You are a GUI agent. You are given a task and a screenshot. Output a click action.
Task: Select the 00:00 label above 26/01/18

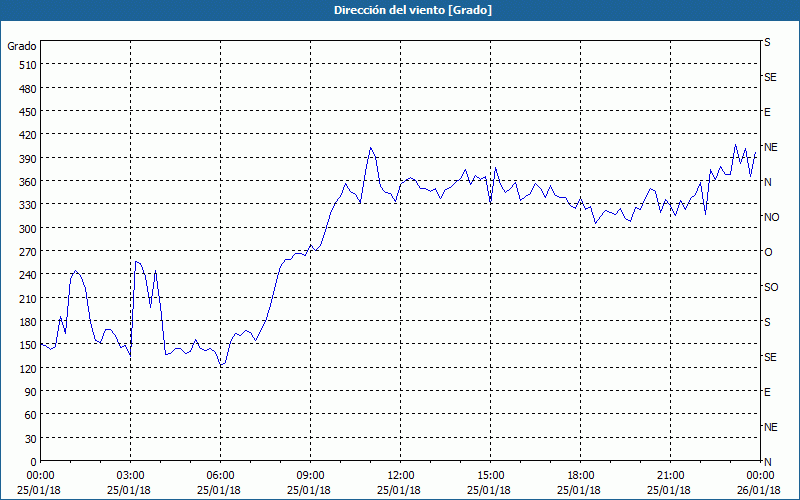pyautogui.click(x=760, y=476)
